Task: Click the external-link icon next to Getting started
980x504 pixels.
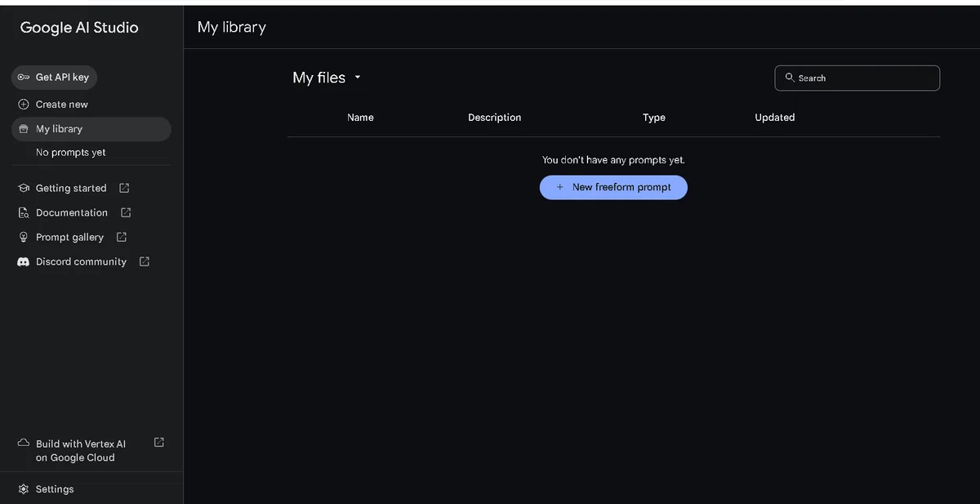Action: coord(124,188)
